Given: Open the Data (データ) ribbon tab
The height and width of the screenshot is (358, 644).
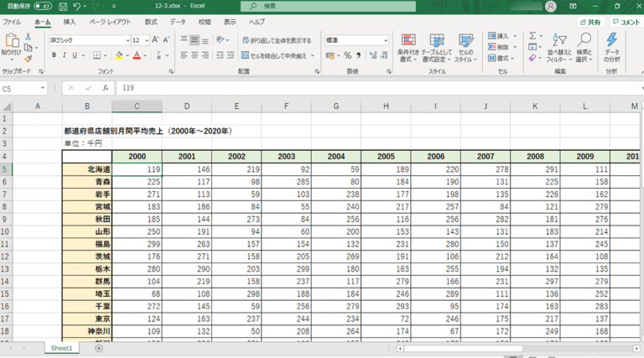Looking at the screenshot, I should pyautogui.click(x=178, y=22).
